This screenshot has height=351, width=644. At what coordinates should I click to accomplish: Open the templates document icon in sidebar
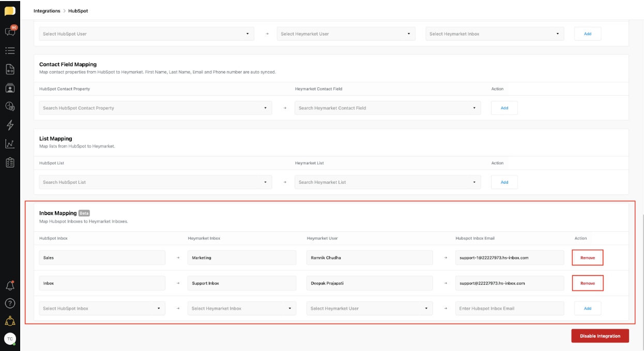(10, 69)
